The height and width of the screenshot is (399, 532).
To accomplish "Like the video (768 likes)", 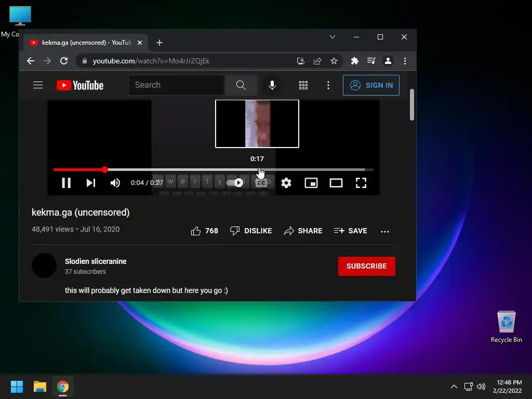I will (204, 231).
